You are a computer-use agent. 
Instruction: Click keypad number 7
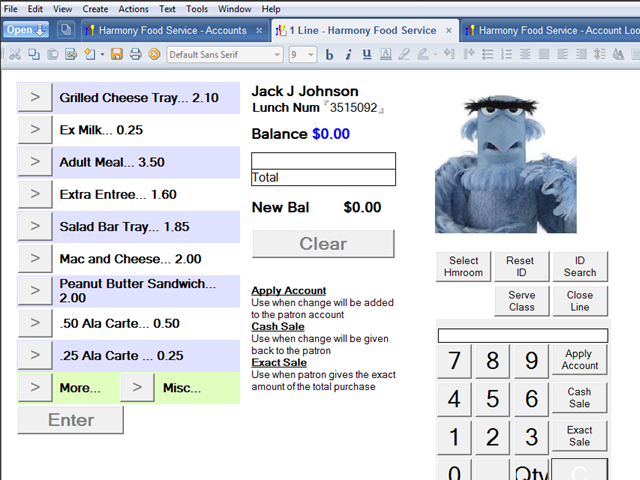pyautogui.click(x=454, y=361)
